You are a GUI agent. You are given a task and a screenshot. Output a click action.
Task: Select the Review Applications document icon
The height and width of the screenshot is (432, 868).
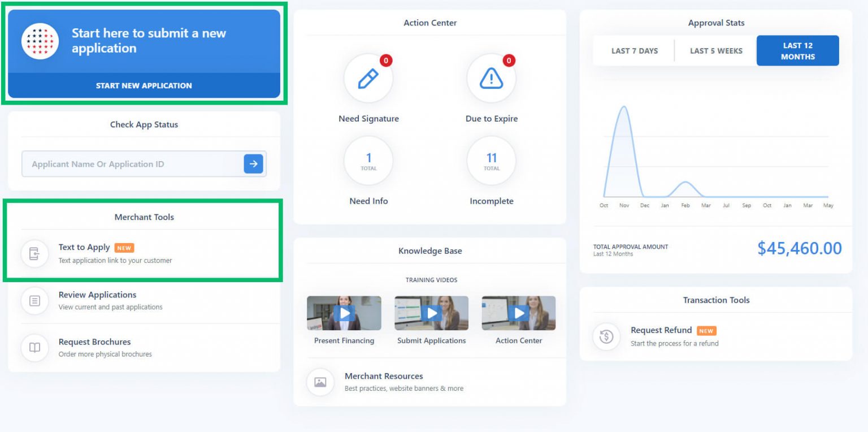point(34,300)
